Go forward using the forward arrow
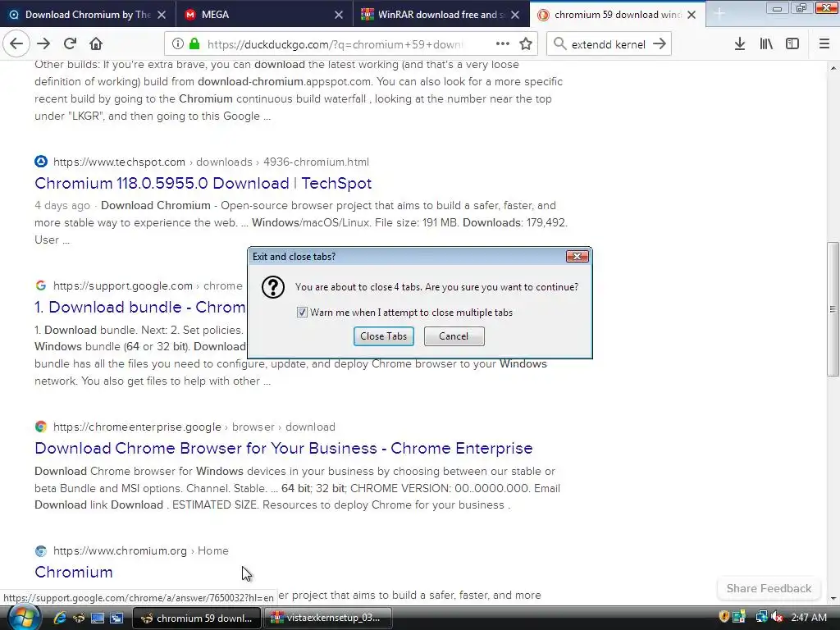 point(44,44)
